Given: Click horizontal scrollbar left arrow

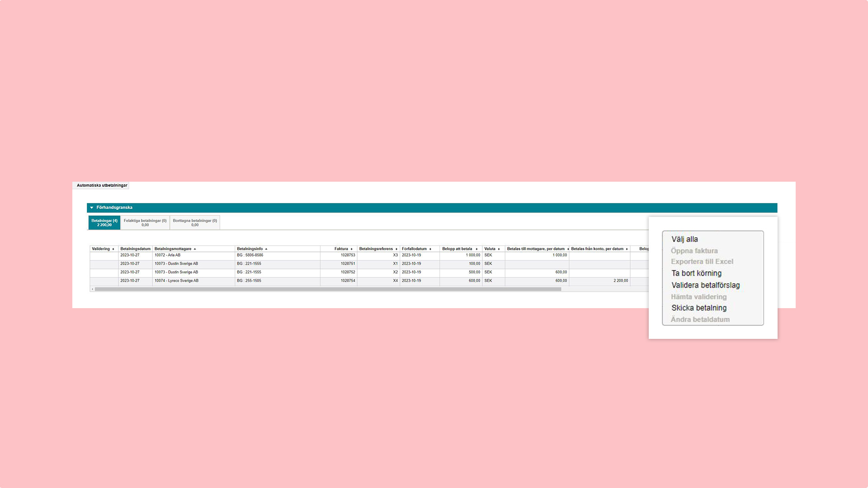Looking at the screenshot, I should pos(93,289).
